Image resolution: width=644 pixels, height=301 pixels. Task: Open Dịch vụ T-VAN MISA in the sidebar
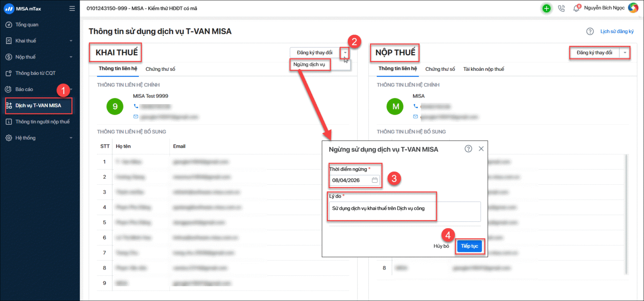pos(38,105)
